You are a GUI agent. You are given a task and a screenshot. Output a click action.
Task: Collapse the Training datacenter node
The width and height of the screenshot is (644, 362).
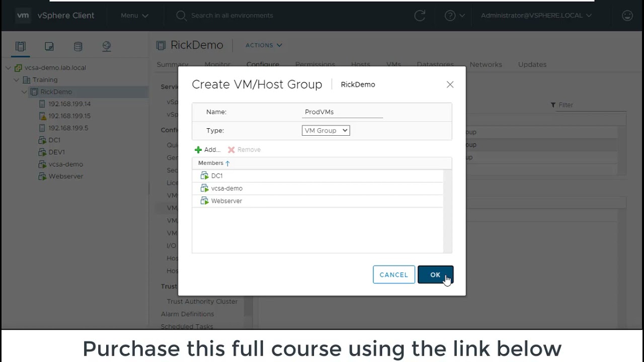click(x=17, y=79)
